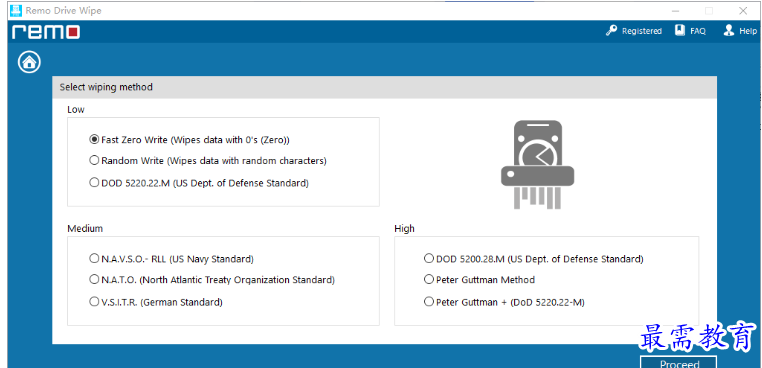Choose DOD 5220.22.M low-level option
Image resolution: width=762 pixels, height=368 pixels.
click(199, 183)
